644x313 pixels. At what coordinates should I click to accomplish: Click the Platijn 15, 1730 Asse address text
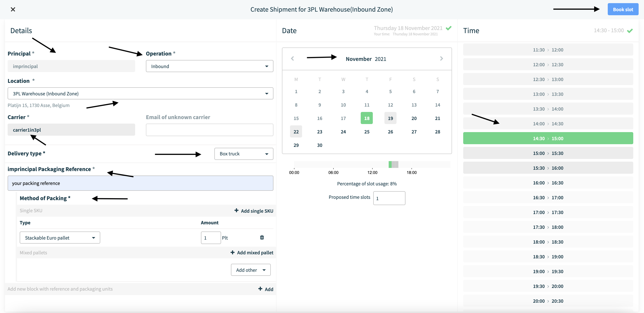coord(38,105)
